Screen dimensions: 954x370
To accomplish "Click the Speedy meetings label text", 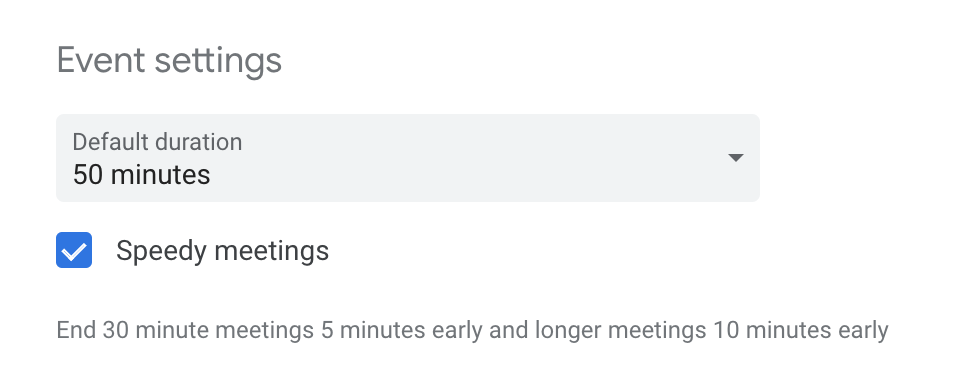I will pos(222,251).
